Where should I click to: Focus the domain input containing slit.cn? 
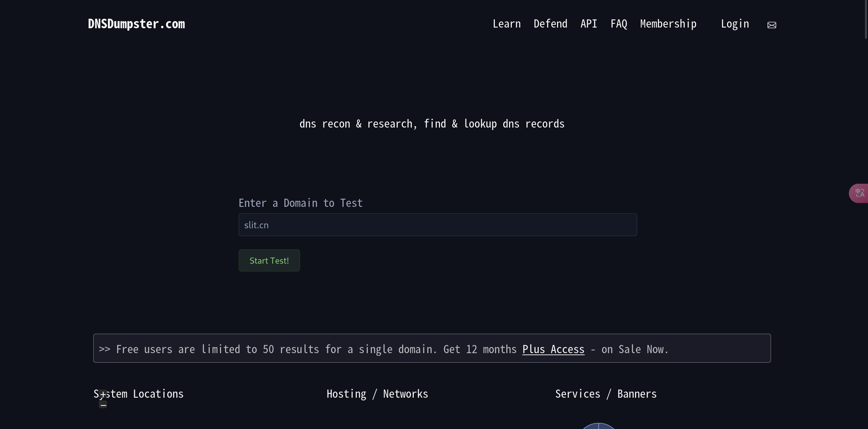pos(438,225)
